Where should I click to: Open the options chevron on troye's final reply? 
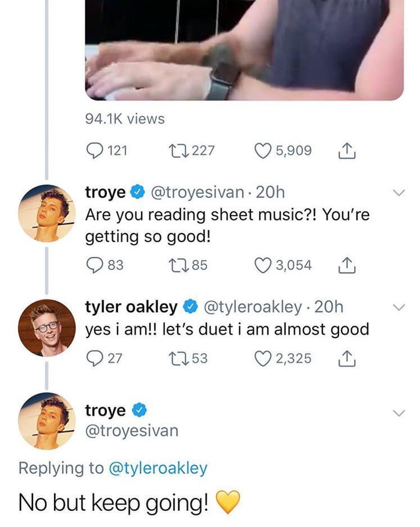click(x=397, y=413)
